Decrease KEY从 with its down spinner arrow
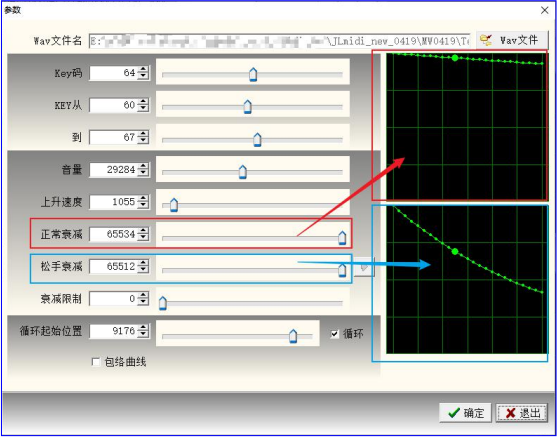 [143, 109]
